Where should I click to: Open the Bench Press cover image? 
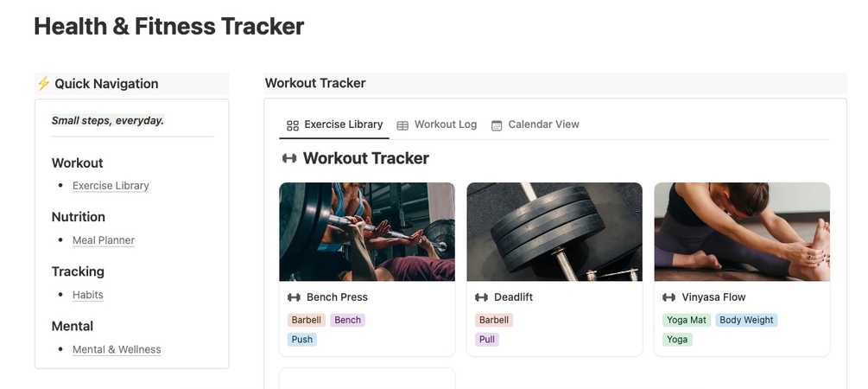[x=367, y=232]
